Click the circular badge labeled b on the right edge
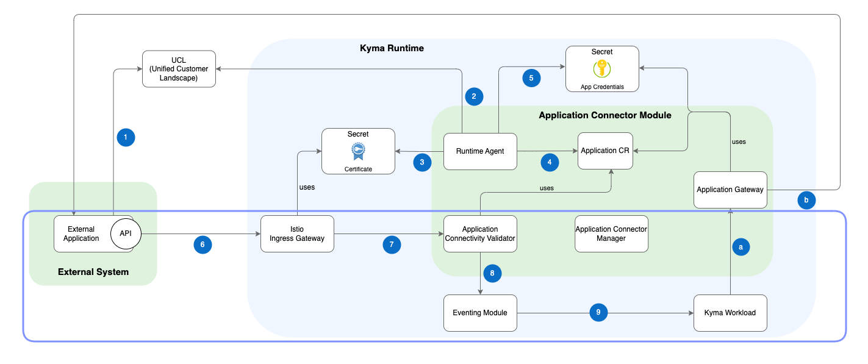868x364 pixels. (x=806, y=199)
